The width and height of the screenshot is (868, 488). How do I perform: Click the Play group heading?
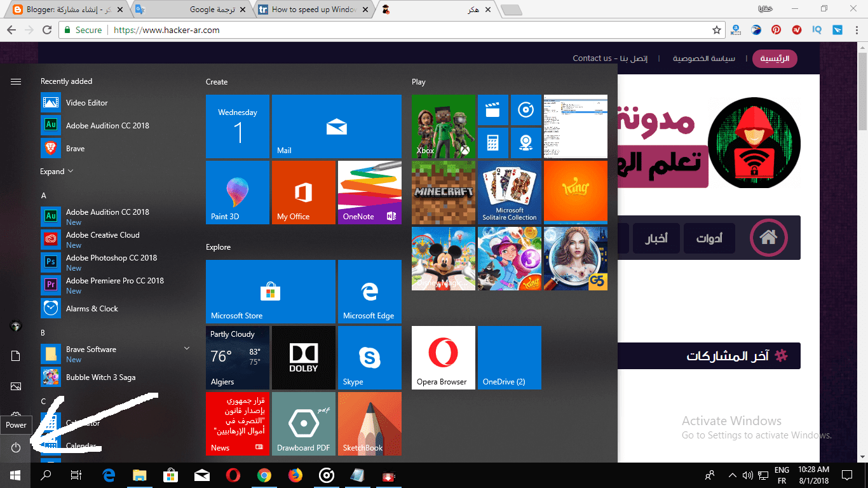[419, 82]
